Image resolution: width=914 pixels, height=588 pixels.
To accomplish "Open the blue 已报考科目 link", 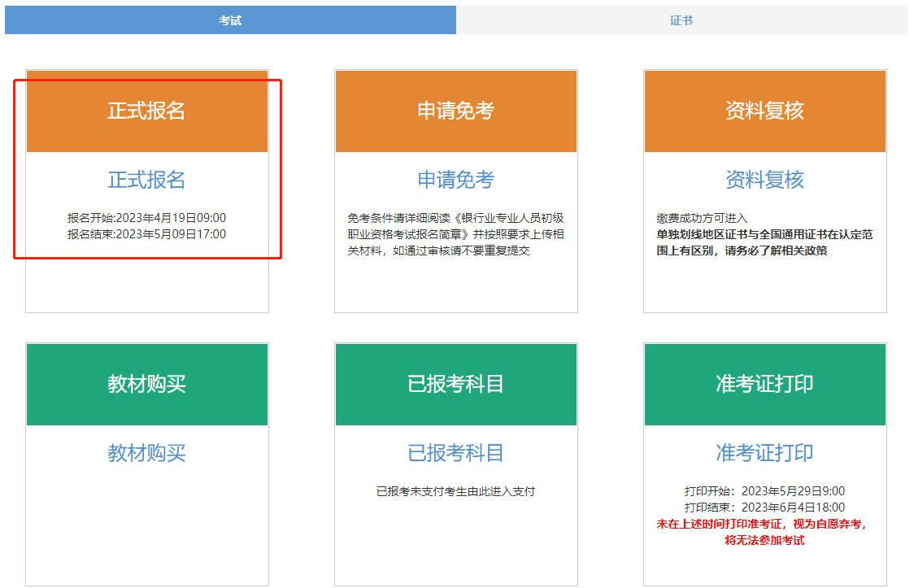I will click(x=455, y=453).
